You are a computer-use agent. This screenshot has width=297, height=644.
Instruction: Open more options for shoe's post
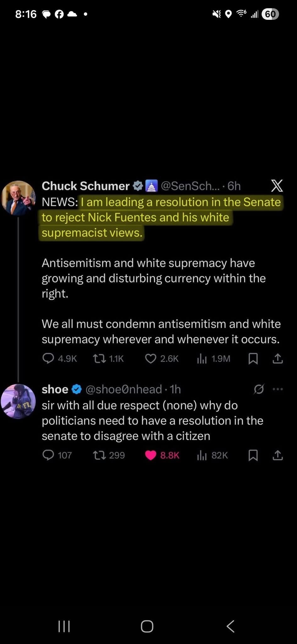pos(278,389)
